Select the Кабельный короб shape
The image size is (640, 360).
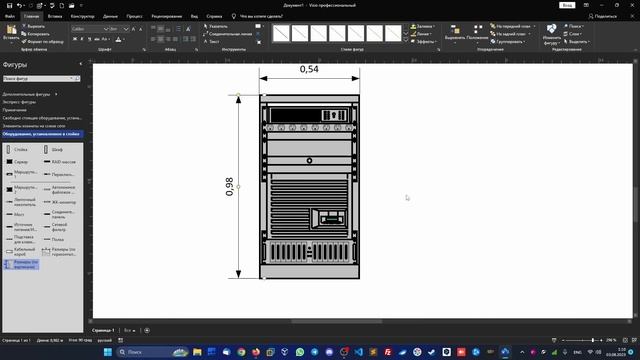pos(21,252)
